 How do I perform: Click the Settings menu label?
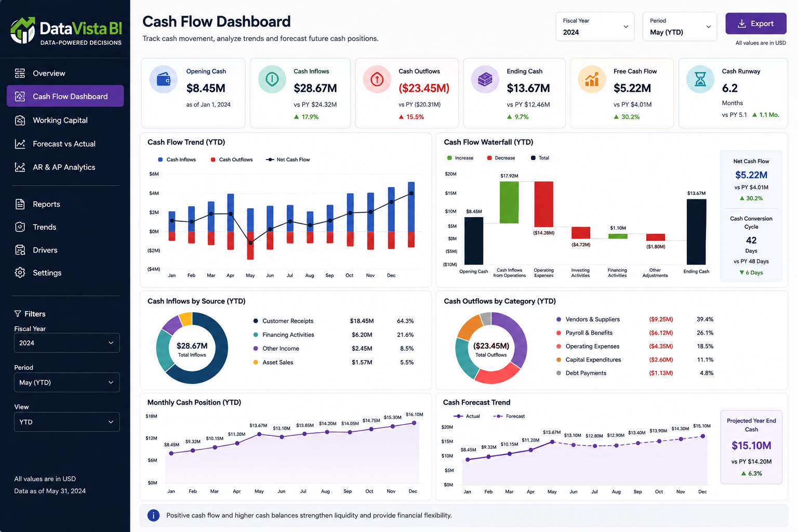click(x=47, y=273)
